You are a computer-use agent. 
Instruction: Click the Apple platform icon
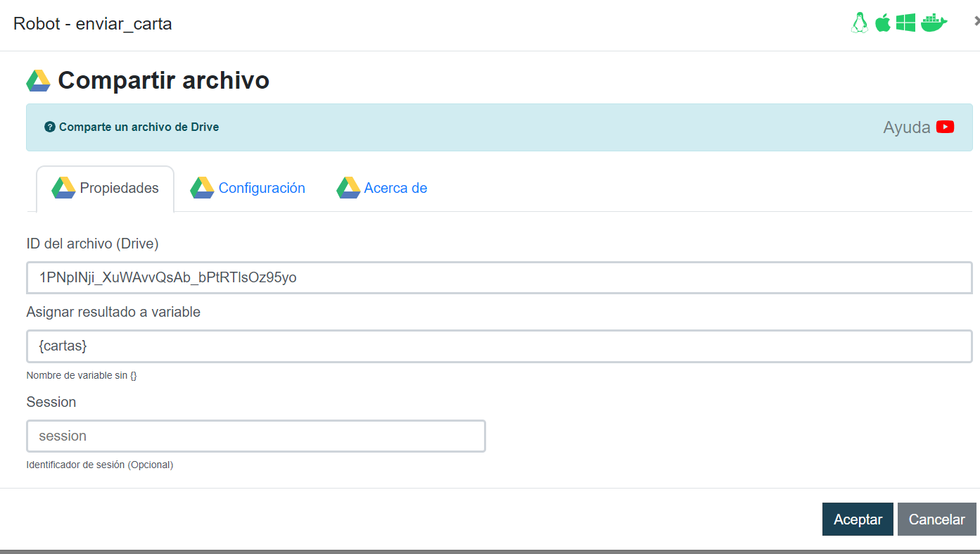882,23
